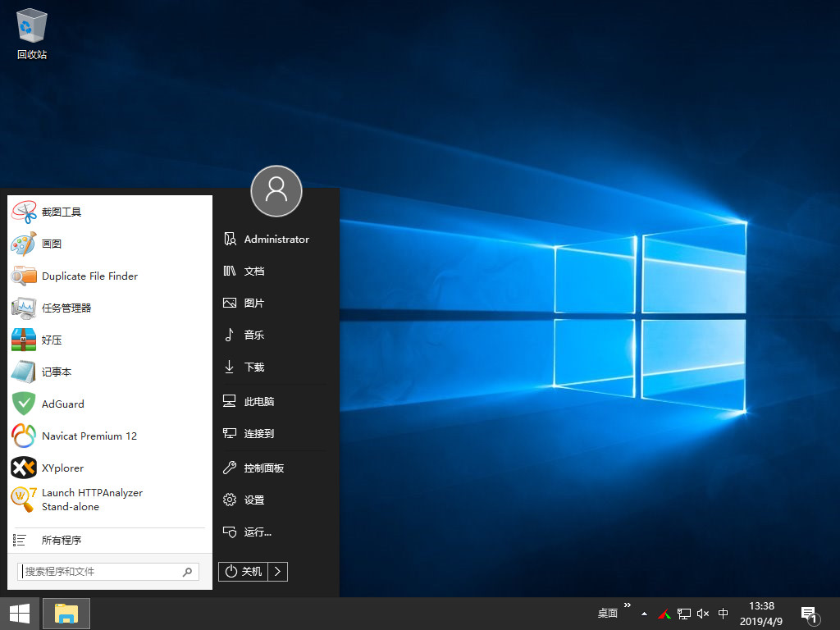
Task: Launch 画图 (Paint) from the start menu
Action: pos(51,244)
